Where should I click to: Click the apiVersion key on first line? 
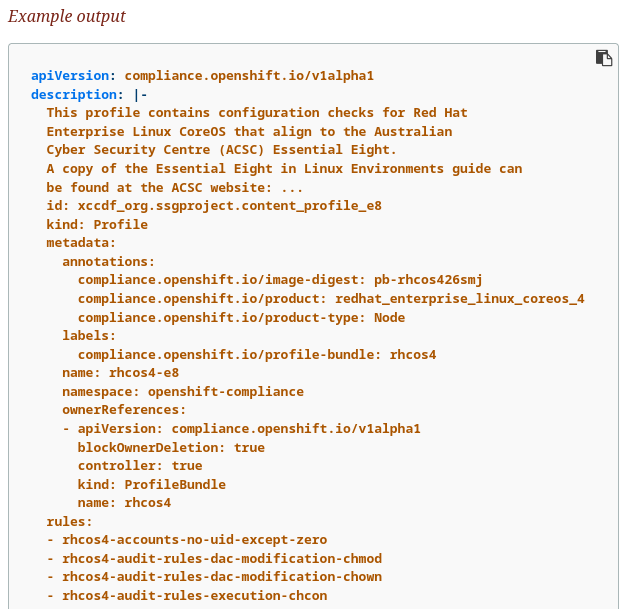pos(70,75)
